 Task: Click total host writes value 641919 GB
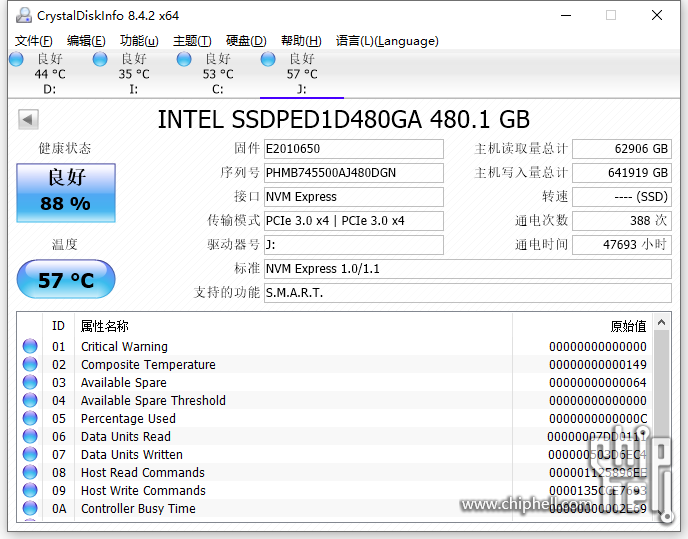pyautogui.click(x=622, y=173)
